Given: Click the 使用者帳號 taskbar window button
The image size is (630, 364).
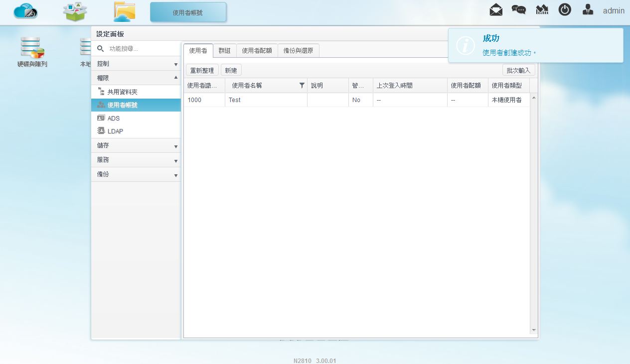Looking at the screenshot, I should pos(188,12).
